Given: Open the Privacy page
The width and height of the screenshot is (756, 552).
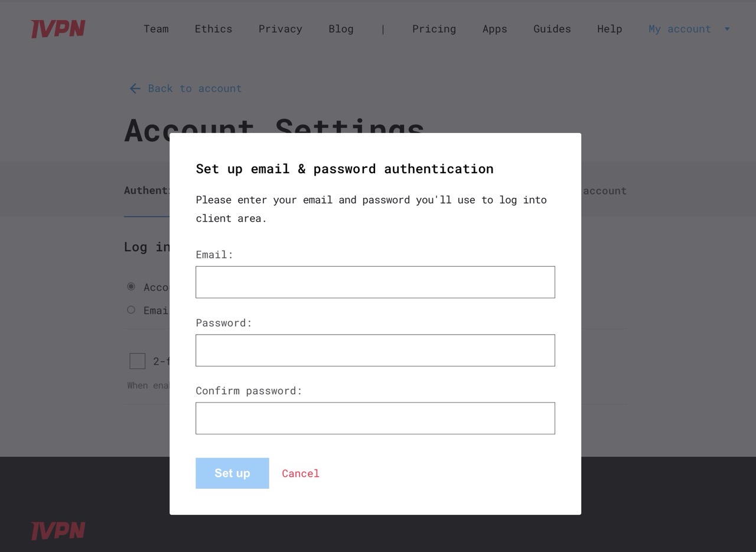Looking at the screenshot, I should pos(280,29).
